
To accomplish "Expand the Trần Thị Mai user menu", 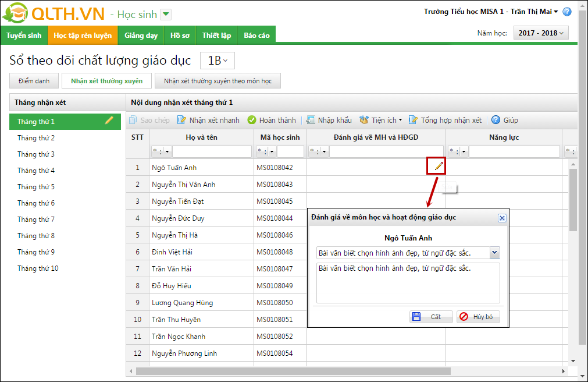I will (x=556, y=12).
